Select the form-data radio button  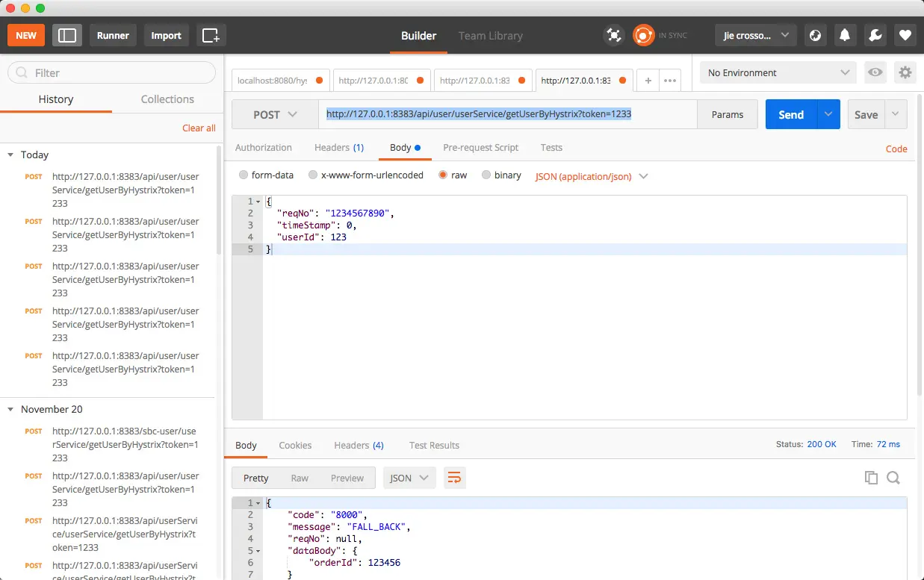tap(244, 175)
